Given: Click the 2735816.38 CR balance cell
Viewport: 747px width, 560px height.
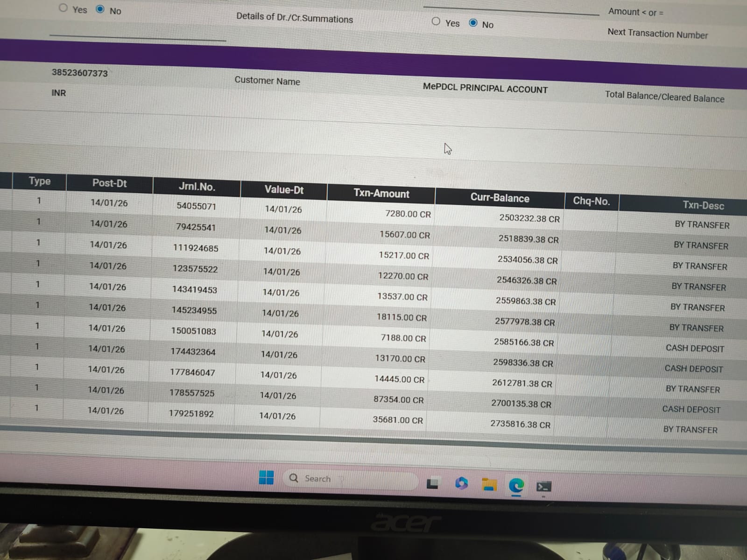Looking at the screenshot, I should point(520,424).
